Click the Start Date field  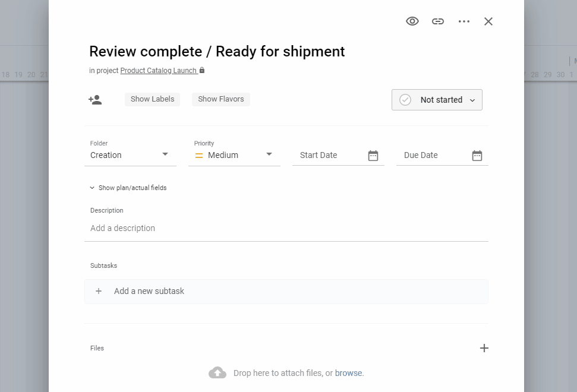pos(338,155)
